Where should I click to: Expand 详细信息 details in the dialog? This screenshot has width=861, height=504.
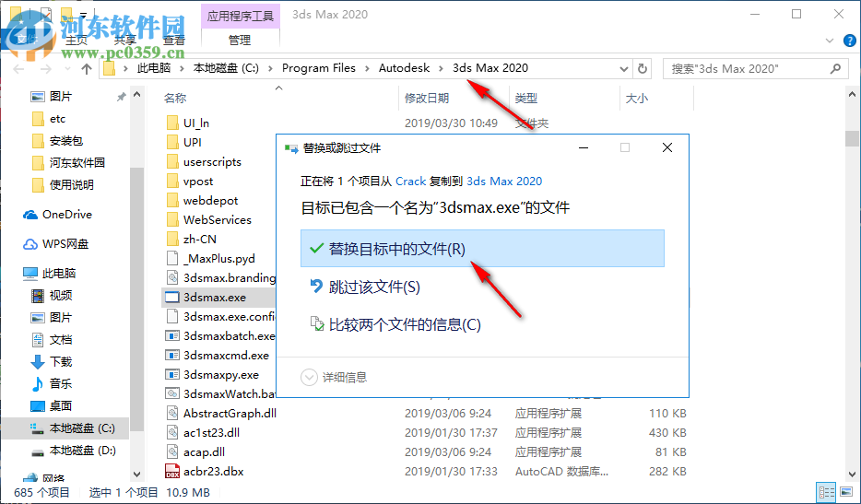[334, 377]
